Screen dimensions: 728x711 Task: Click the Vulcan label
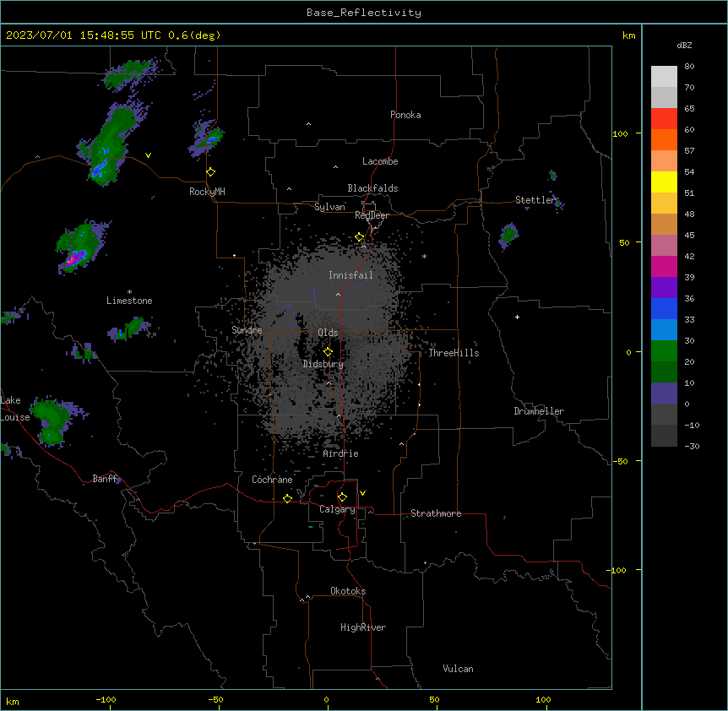[458, 669]
